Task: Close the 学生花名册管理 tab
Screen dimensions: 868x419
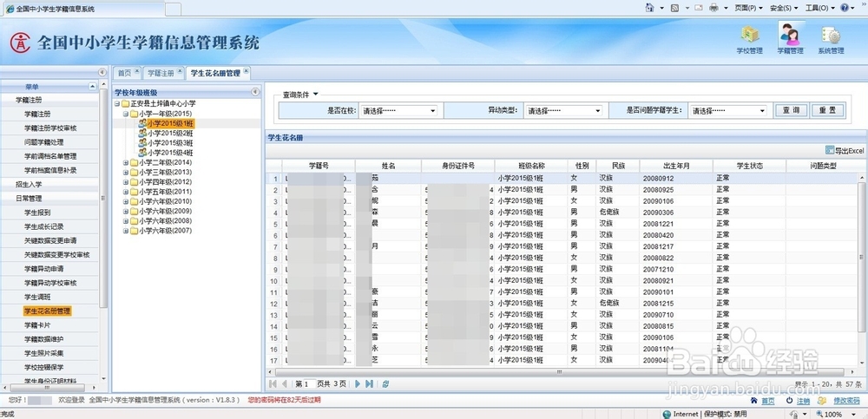Action: coord(247,71)
